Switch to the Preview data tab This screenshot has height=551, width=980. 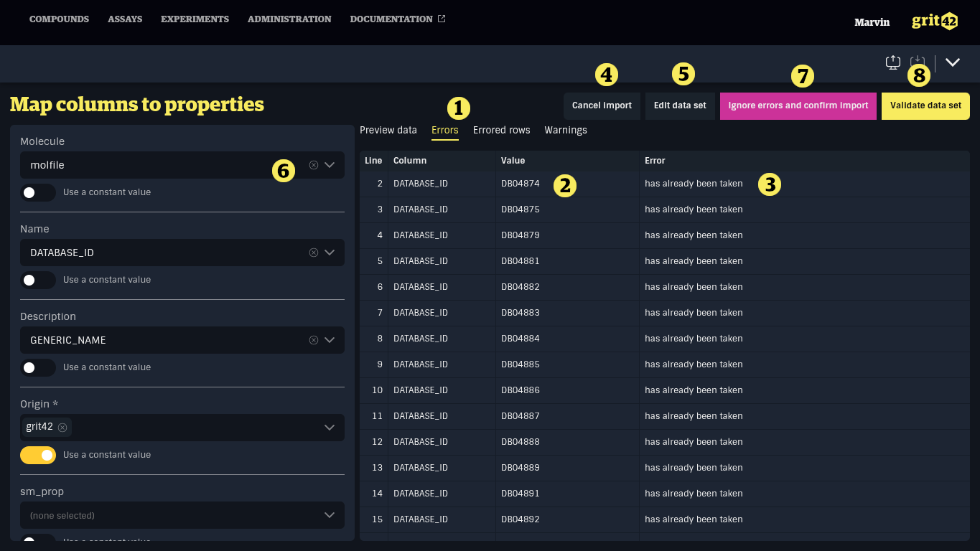click(x=388, y=130)
